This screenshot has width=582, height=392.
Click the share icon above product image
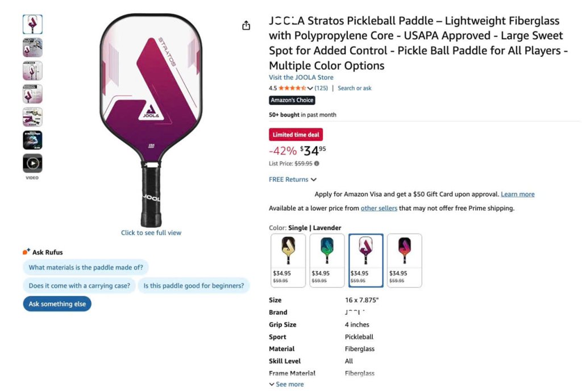[246, 26]
